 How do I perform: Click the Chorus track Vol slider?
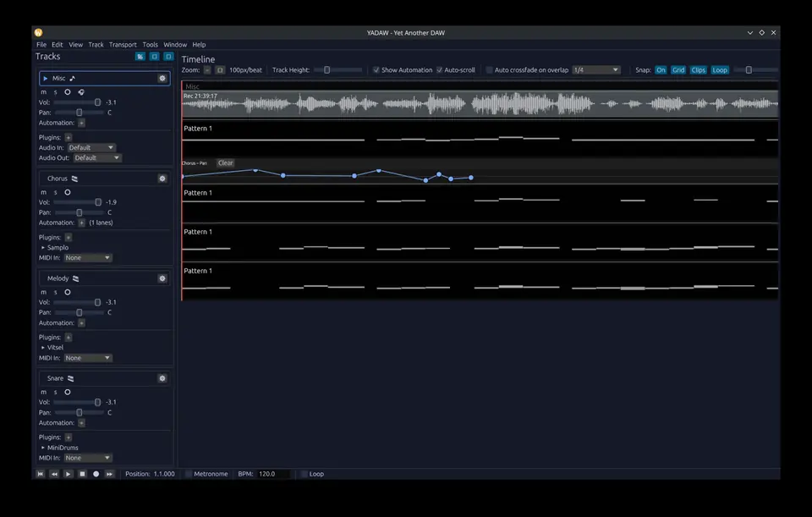[x=78, y=202]
